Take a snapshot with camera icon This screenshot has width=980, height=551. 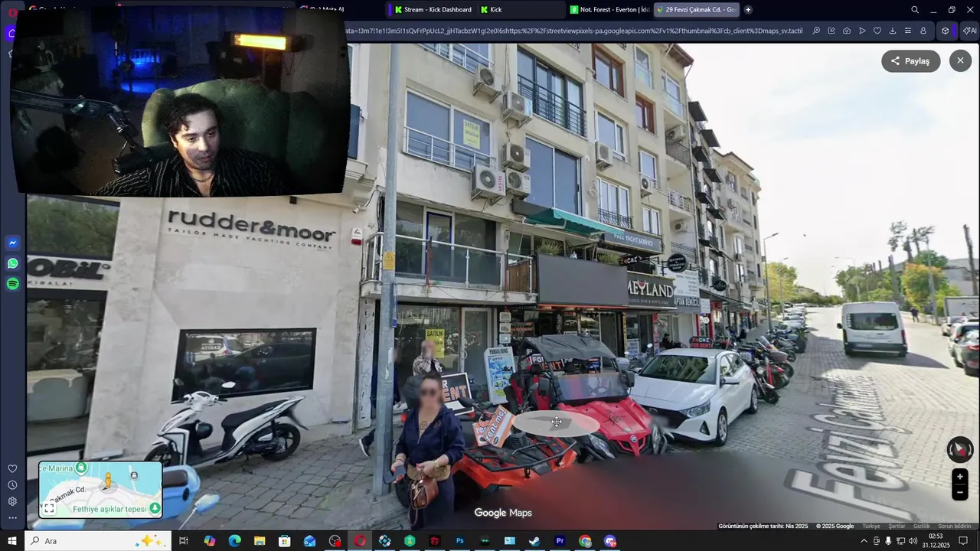(x=847, y=31)
